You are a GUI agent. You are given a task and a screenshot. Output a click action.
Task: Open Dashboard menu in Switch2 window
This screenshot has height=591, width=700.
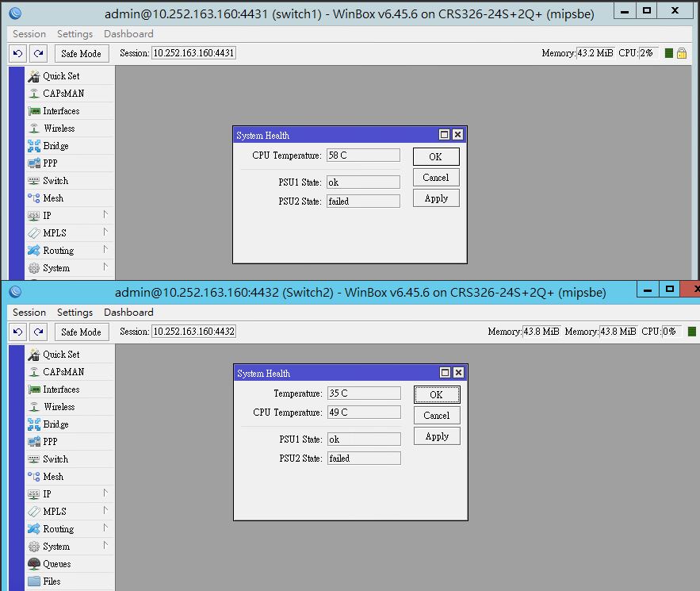click(x=128, y=313)
